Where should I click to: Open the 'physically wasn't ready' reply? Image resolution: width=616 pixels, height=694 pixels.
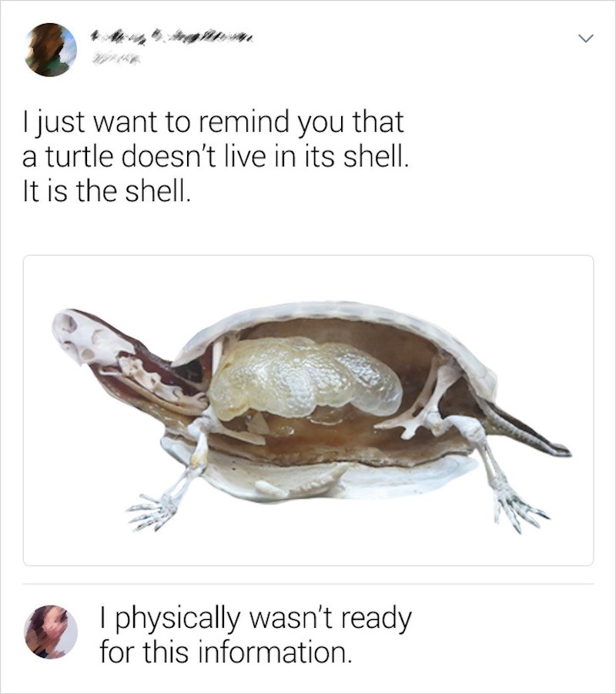(256, 635)
